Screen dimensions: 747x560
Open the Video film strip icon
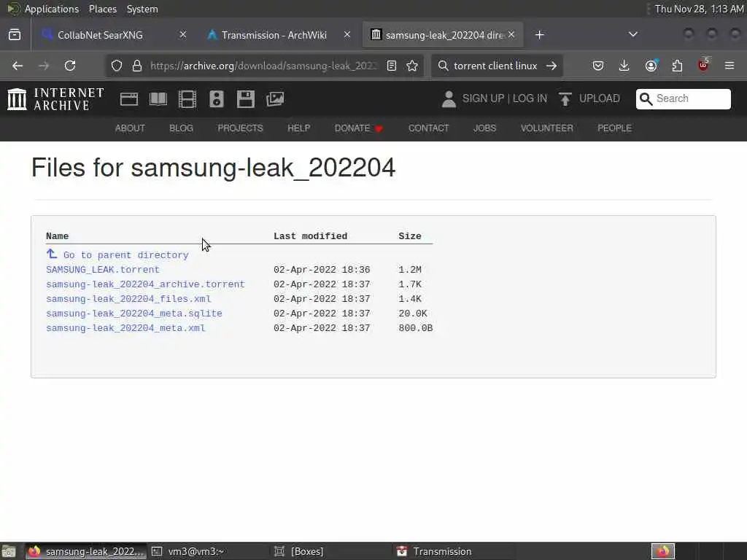(187, 99)
